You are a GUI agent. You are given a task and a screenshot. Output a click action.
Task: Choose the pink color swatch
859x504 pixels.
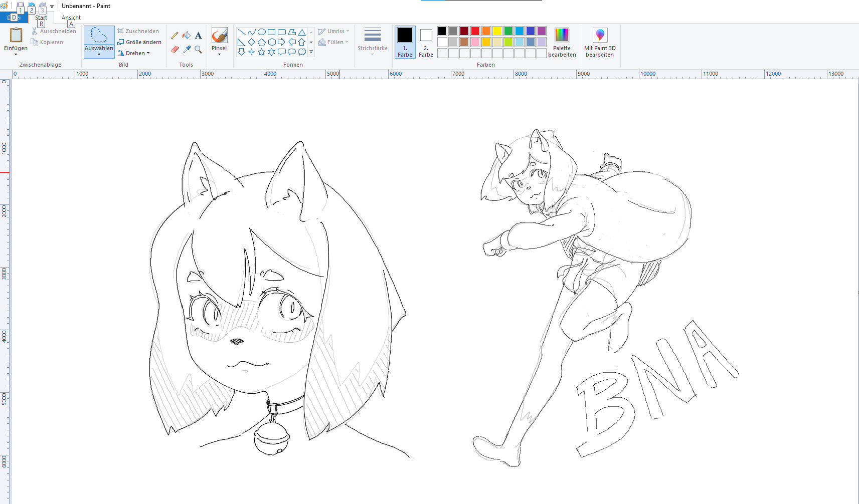[475, 42]
